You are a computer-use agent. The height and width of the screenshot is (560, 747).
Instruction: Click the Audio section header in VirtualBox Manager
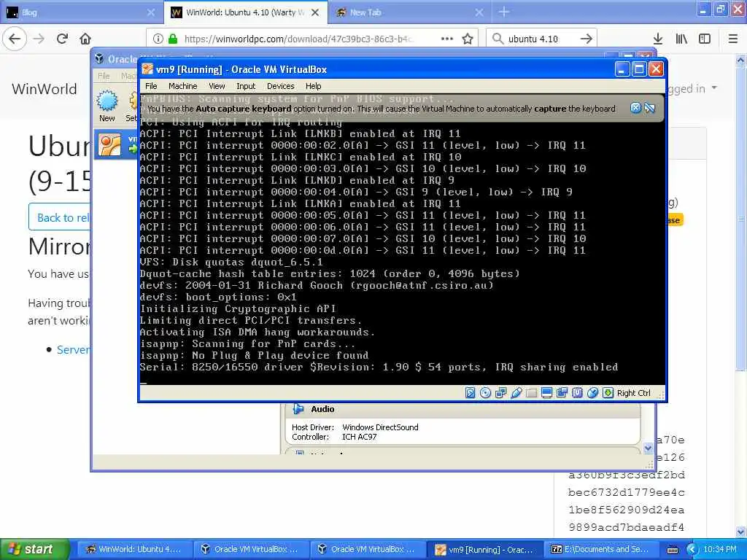[x=462, y=409]
